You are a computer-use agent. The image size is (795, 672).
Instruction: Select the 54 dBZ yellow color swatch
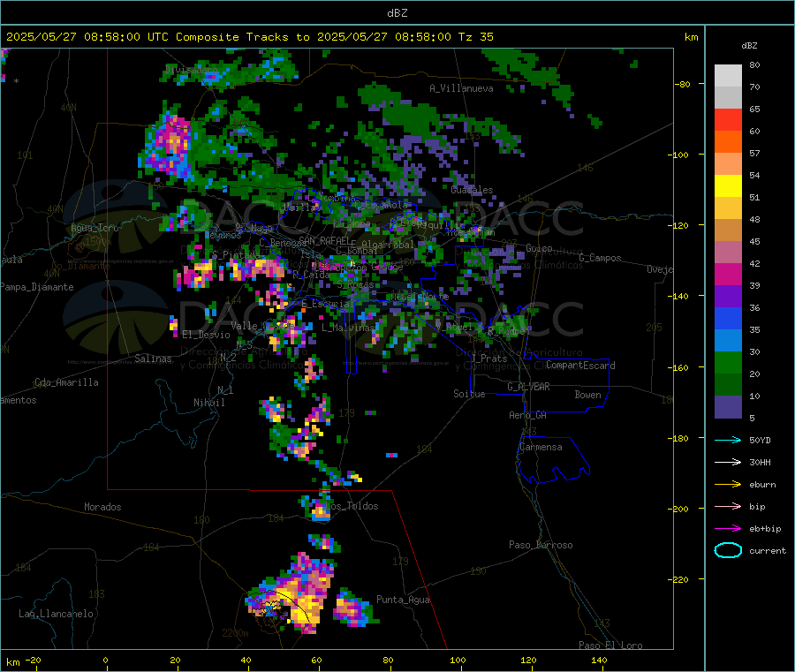coord(728,186)
